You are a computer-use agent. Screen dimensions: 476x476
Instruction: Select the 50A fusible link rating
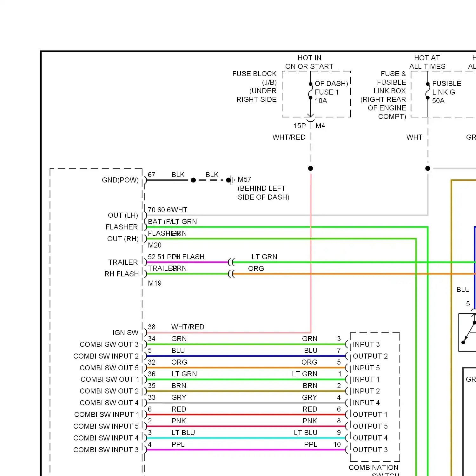coord(438,101)
